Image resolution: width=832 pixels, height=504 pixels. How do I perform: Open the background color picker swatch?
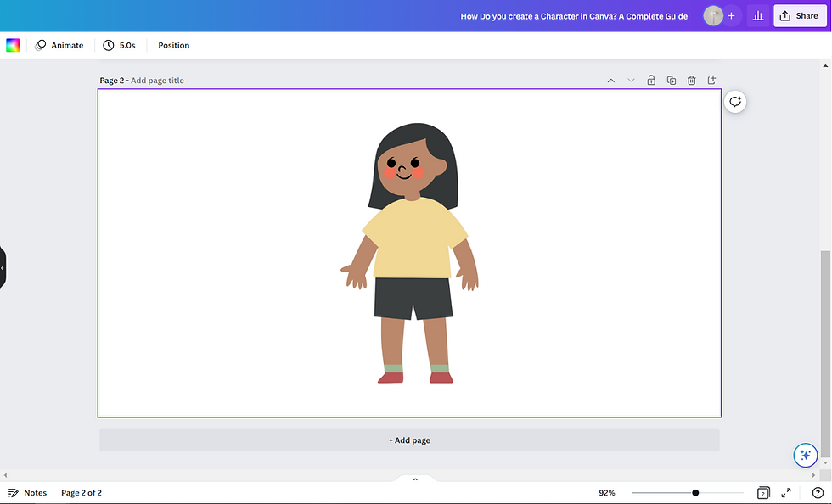[x=13, y=45]
